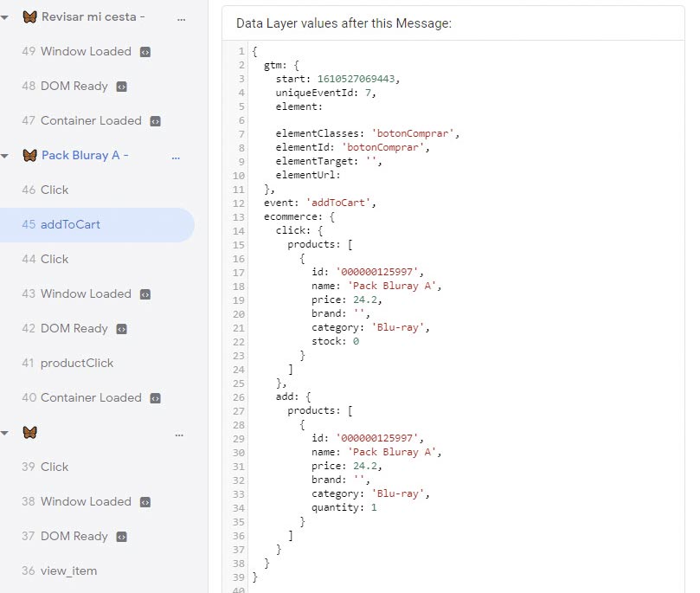
Task: Select the 45 addToCart event
Action: click(97, 224)
